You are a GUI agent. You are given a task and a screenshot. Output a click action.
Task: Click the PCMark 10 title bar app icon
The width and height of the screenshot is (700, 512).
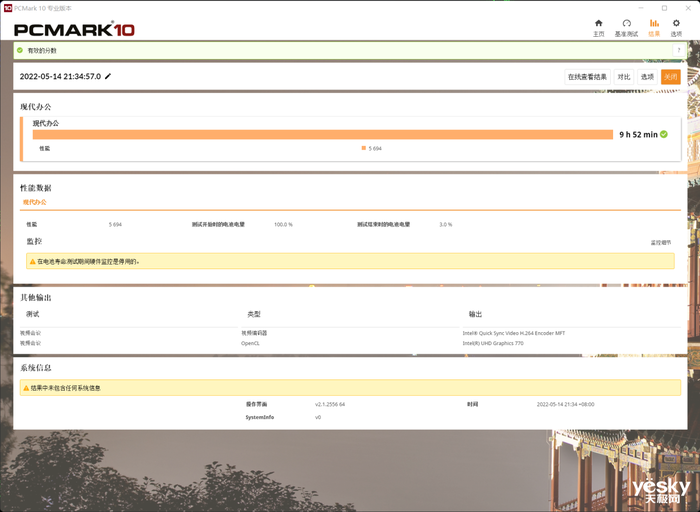tap(8, 8)
